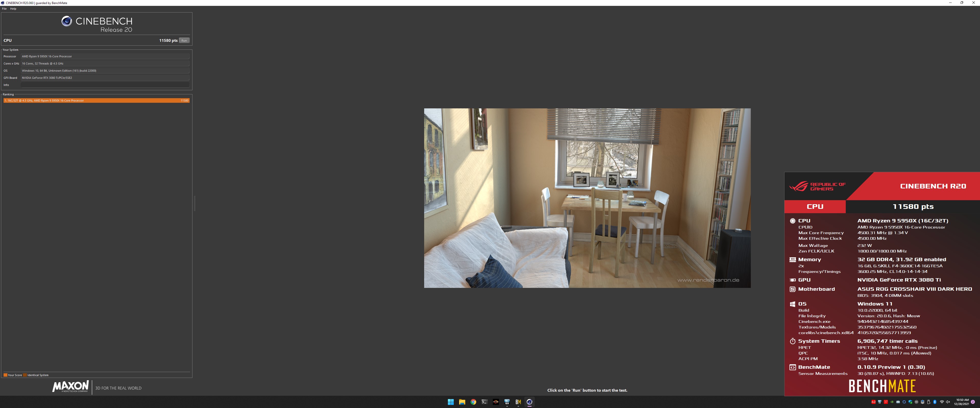Image resolution: width=980 pixels, height=408 pixels.
Task: Open the Windows Start menu
Action: (451, 402)
